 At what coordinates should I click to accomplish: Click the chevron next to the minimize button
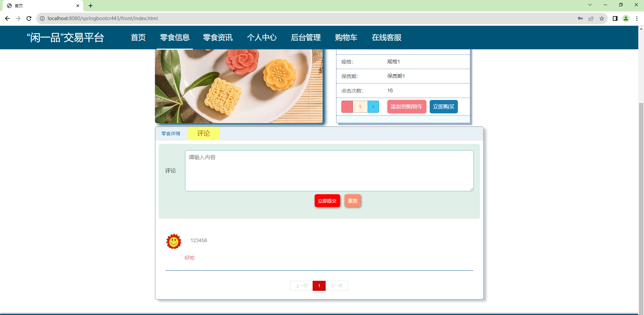(x=590, y=5)
